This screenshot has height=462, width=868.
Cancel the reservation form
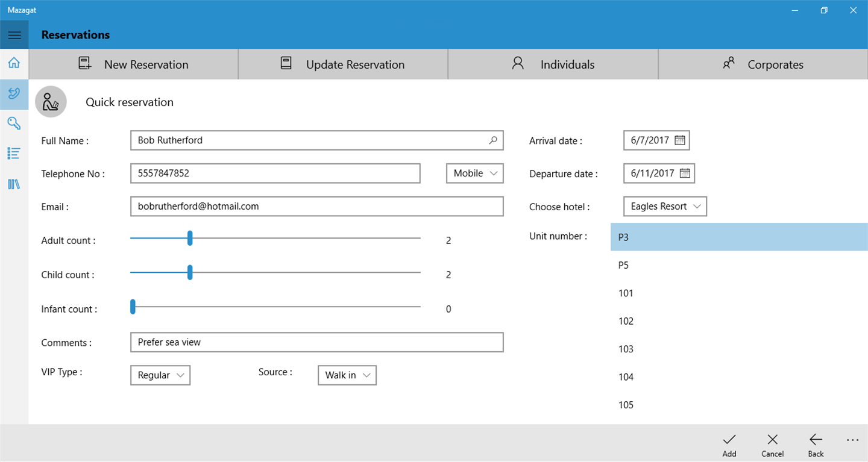tap(772, 445)
